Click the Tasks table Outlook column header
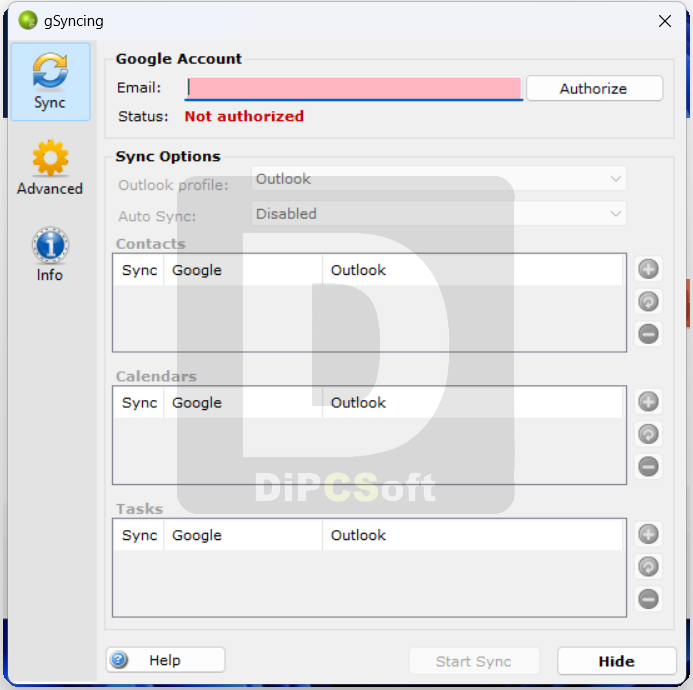The height and width of the screenshot is (690, 693). pos(472,535)
